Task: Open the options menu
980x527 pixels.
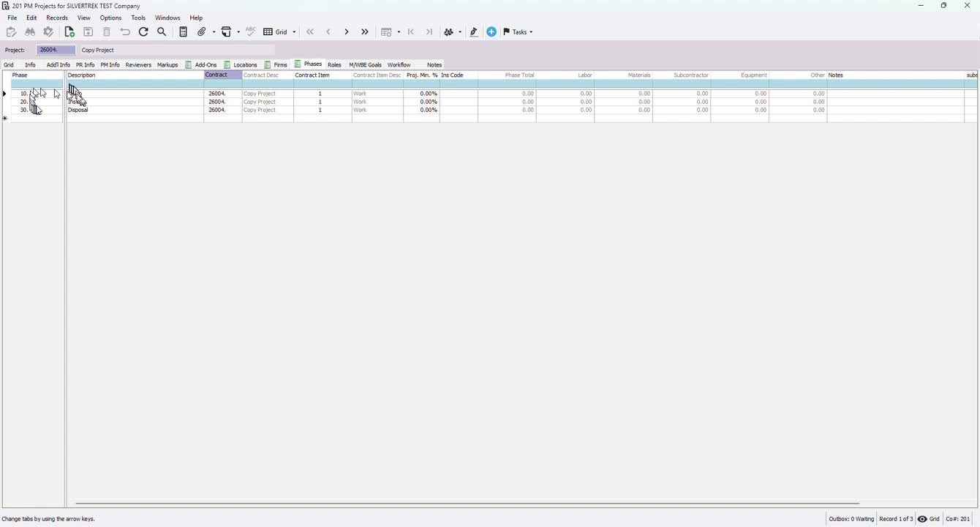Action: [111, 18]
